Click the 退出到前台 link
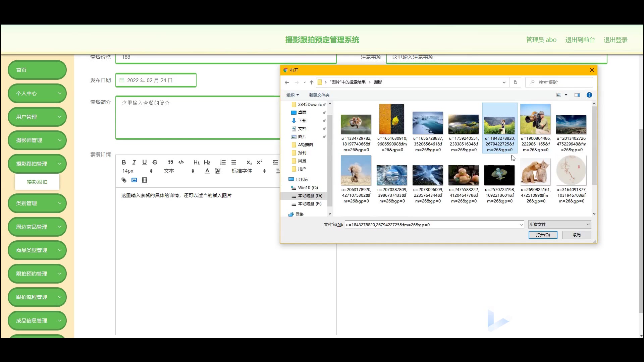 580,40
